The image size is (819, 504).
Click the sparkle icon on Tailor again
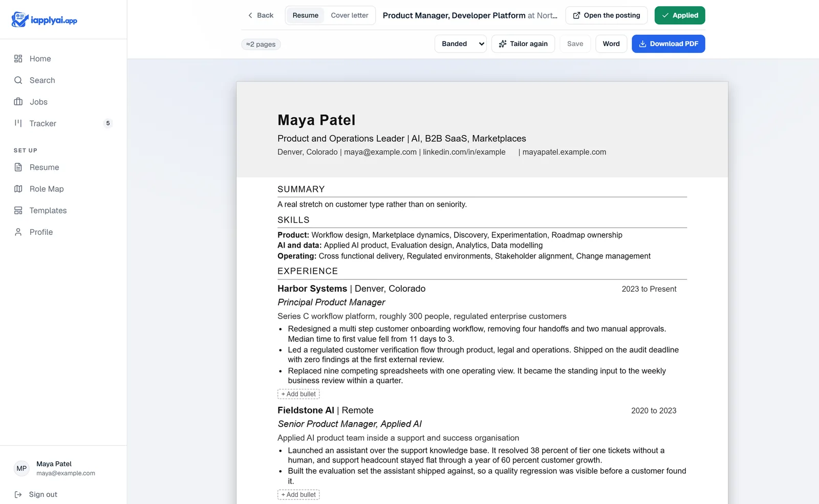tap(503, 44)
